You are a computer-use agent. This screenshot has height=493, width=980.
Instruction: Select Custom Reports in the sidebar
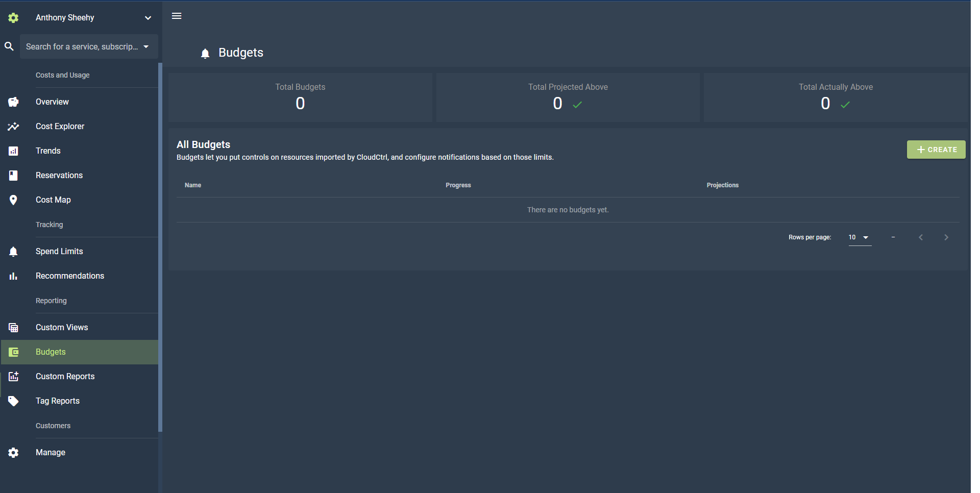click(x=65, y=377)
